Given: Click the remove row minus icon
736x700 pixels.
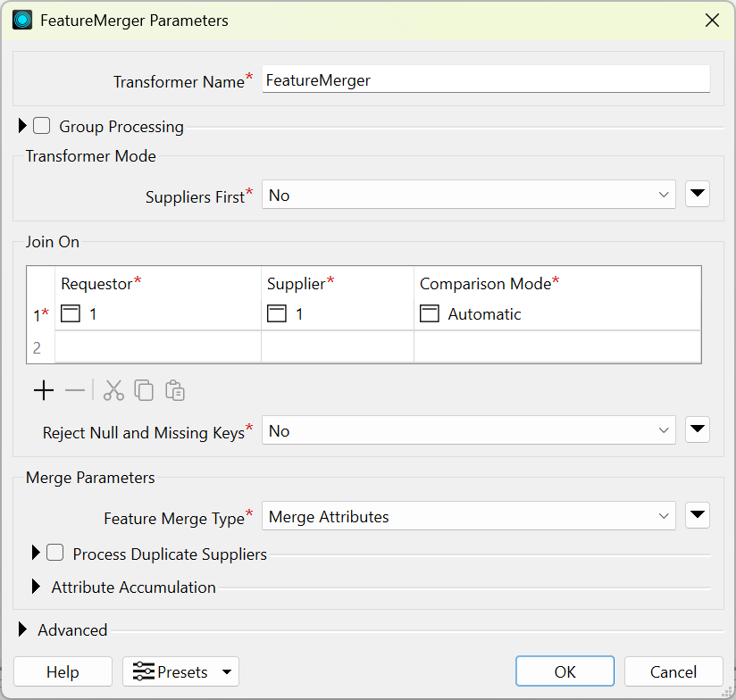Looking at the screenshot, I should (x=75, y=390).
